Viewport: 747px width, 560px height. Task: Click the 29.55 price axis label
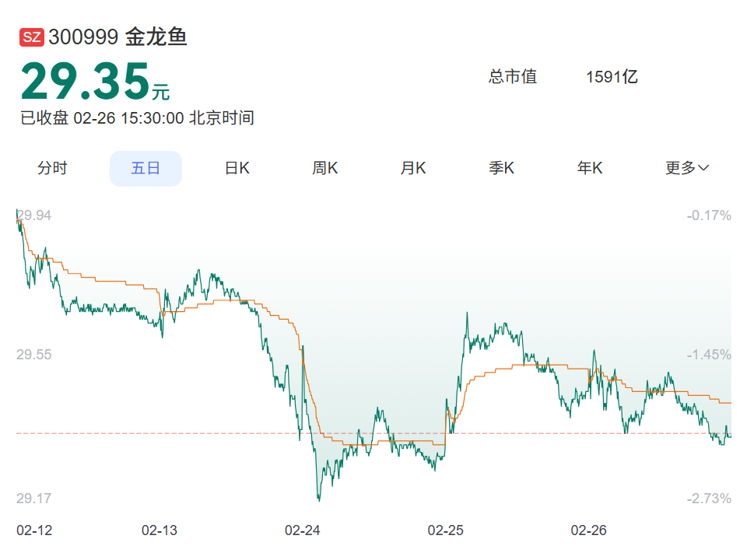(34, 355)
